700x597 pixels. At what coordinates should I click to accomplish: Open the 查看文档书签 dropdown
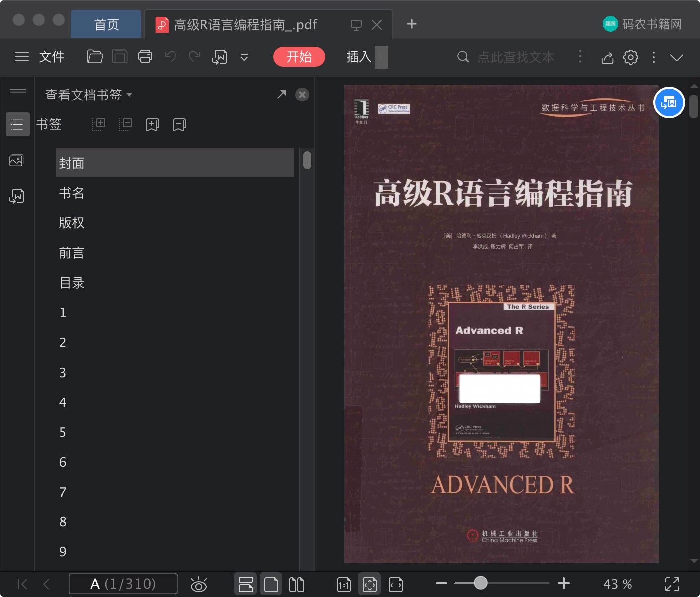point(88,95)
